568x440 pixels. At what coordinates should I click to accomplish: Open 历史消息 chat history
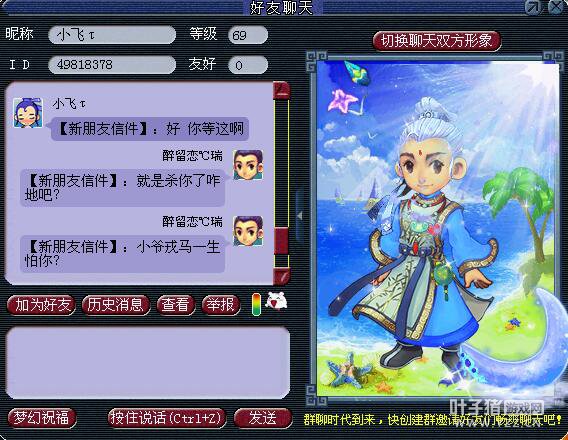click(x=116, y=305)
